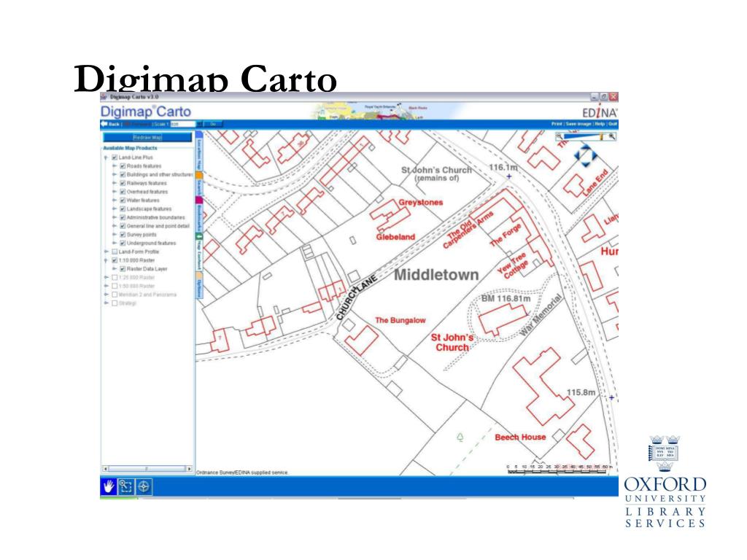Viewport: 747px width, 560px height.
Task: Toggle the Overhead features checkbox
Action: pyautogui.click(x=123, y=192)
